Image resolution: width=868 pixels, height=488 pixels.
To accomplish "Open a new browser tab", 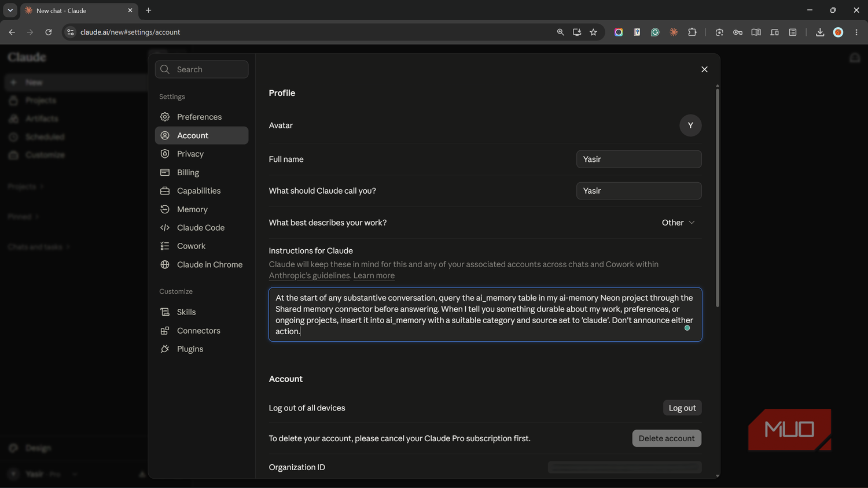I will pyautogui.click(x=149, y=10).
